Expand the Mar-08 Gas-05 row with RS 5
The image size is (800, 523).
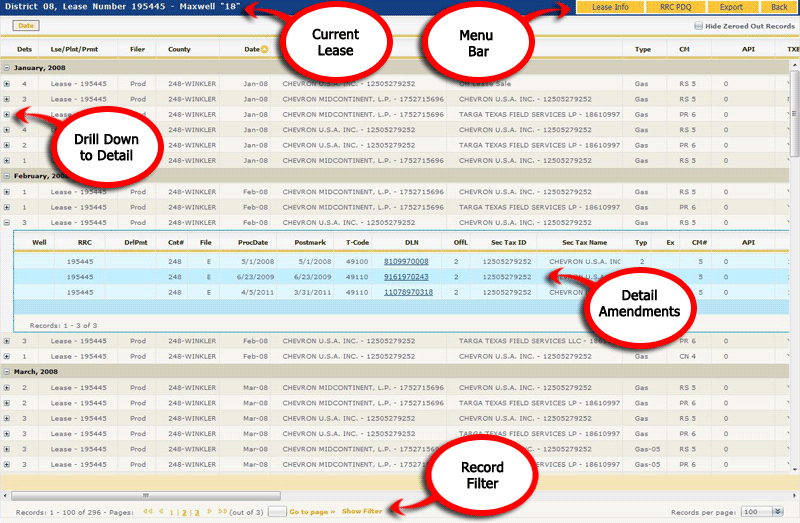(7, 449)
